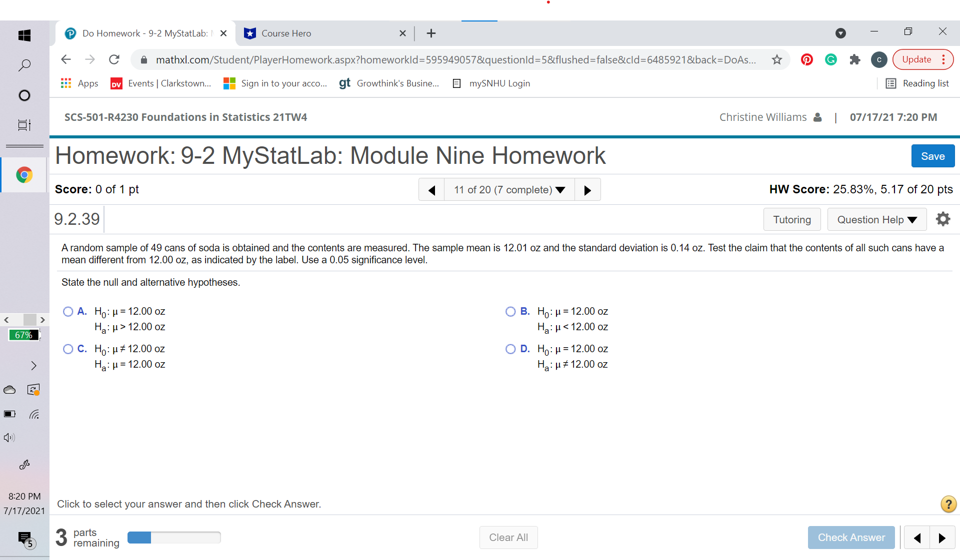Navigate to previous homework question
The width and height of the screenshot is (960, 560).
click(431, 190)
